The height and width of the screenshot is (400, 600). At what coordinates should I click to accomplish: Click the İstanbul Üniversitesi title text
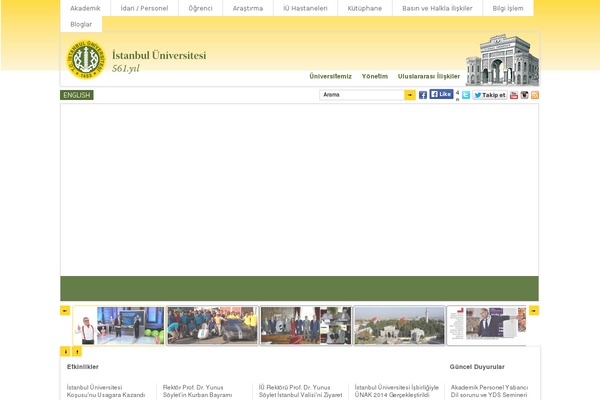click(159, 55)
